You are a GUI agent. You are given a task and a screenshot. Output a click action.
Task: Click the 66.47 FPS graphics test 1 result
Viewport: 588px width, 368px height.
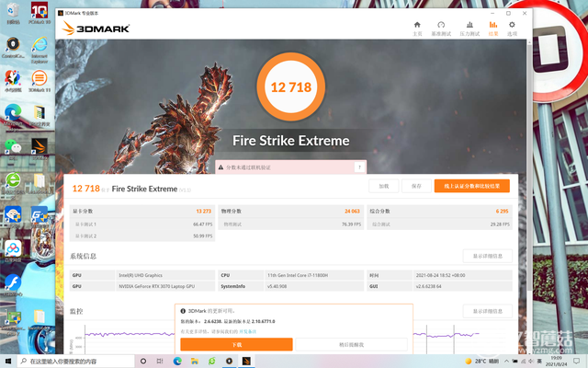(202, 224)
